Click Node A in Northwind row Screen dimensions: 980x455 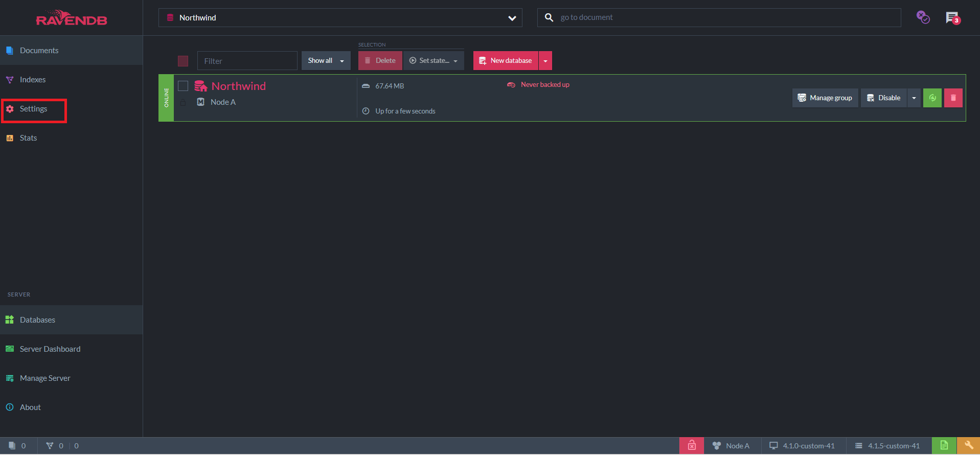223,102
